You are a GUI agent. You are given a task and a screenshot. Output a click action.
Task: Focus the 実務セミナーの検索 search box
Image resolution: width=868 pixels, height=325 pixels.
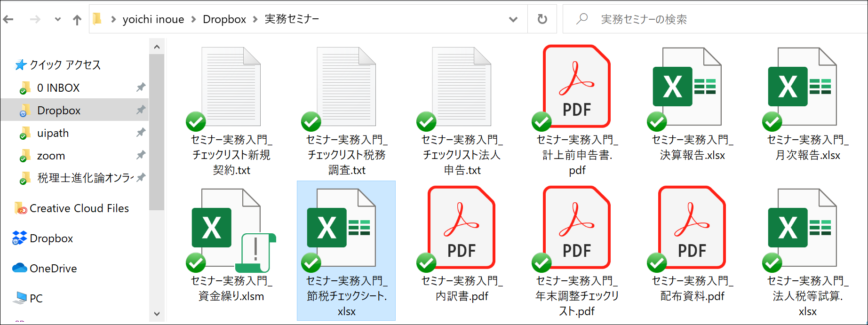click(x=715, y=19)
